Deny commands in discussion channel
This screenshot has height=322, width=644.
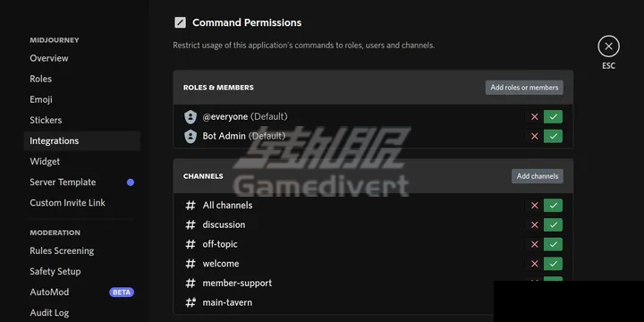tap(534, 225)
